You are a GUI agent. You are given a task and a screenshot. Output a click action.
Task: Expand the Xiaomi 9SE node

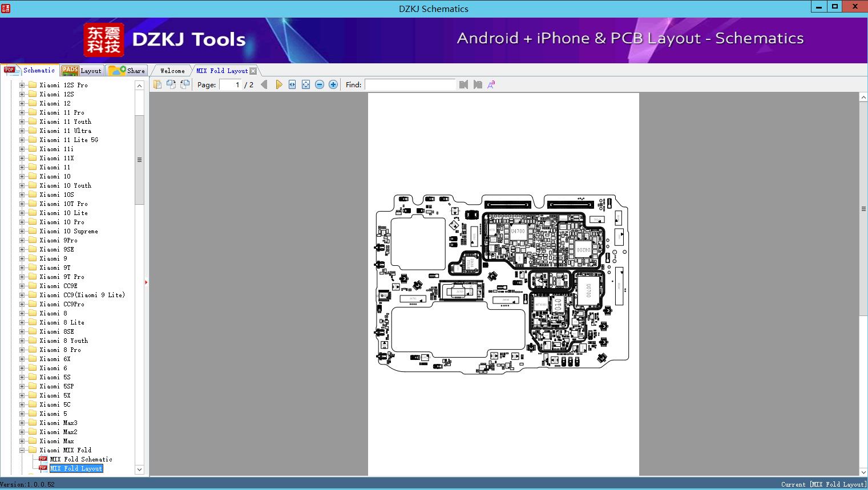point(22,249)
